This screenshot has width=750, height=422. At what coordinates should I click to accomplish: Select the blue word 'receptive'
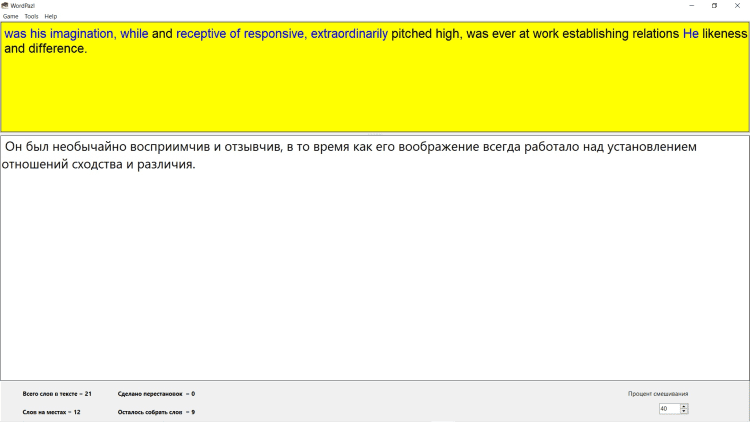tap(206, 34)
